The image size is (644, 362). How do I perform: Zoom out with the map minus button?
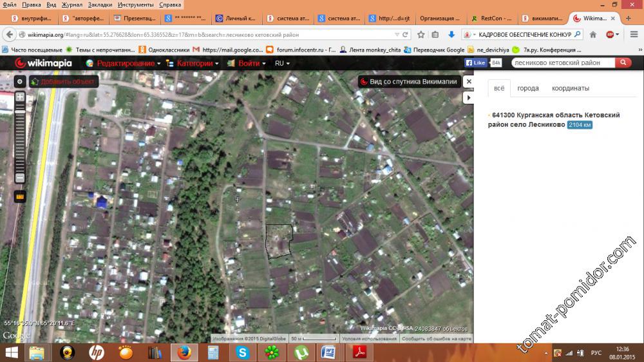tap(20, 177)
